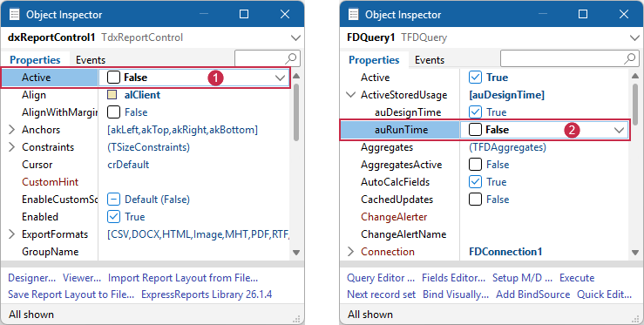Click scroll down arrow in FDQuery1 inspector
644x325 pixels.
tap(635, 253)
